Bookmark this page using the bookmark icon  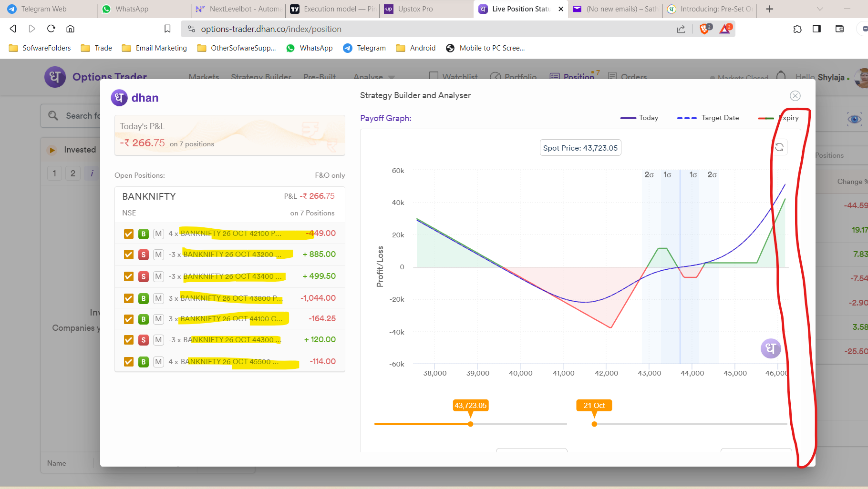point(167,29)
